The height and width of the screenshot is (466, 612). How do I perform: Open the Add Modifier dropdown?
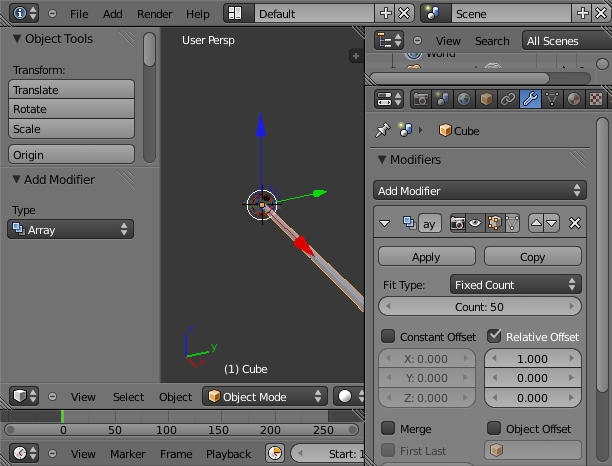[x=480, y=190]
